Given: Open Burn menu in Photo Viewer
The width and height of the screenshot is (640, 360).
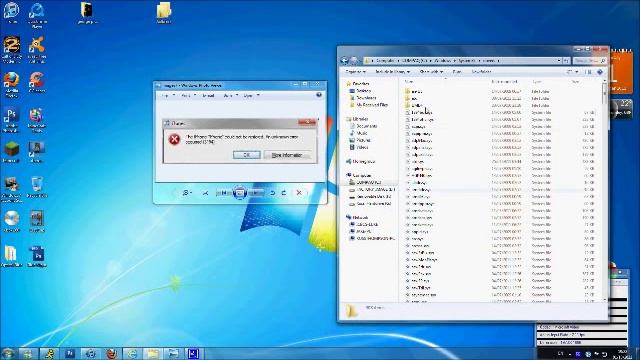Looking at the screenshot, I should pyautogui.click(x=230, y=96).
